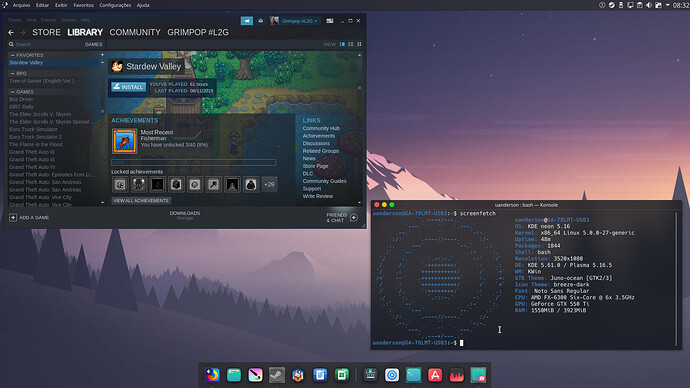The width and height of the screenshot is (690, 388).
Task: Click the Add a Game plus icon
Action: [x=13, y=217]
